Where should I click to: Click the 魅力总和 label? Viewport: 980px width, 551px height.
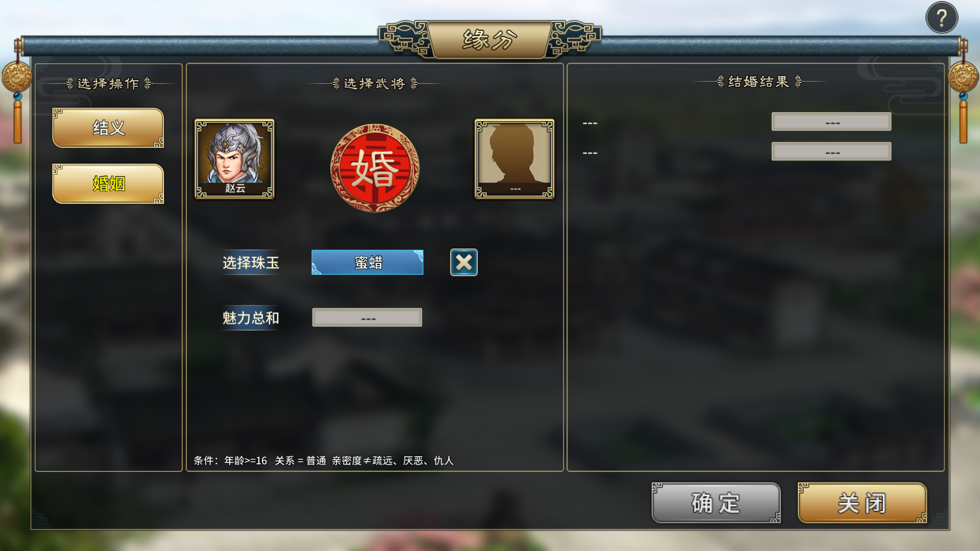[x=251, y=318]
